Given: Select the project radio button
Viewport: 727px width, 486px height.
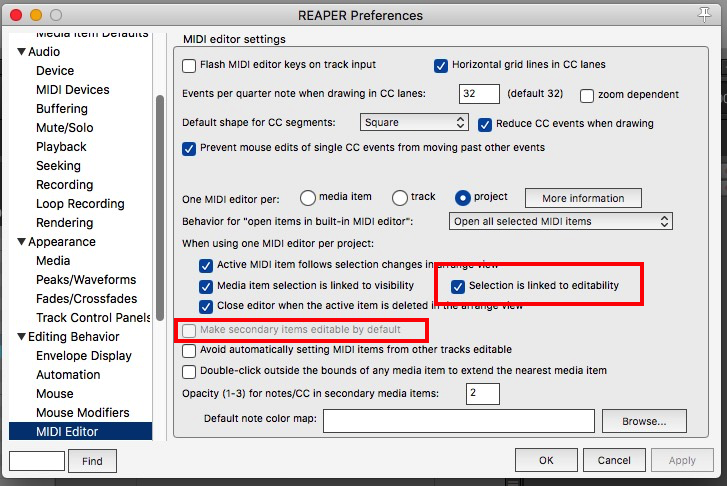Looking at the screenshot, I should (x=462, y=198).
